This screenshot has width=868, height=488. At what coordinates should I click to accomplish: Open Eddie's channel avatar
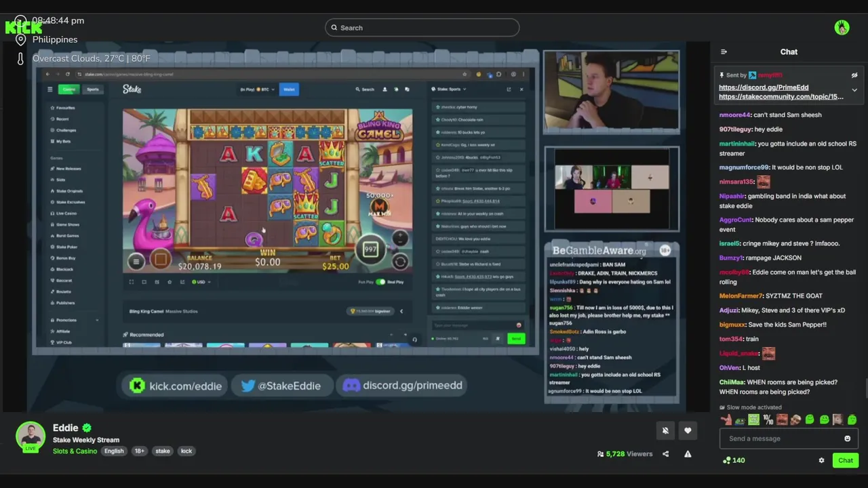[x=31, y=436]
